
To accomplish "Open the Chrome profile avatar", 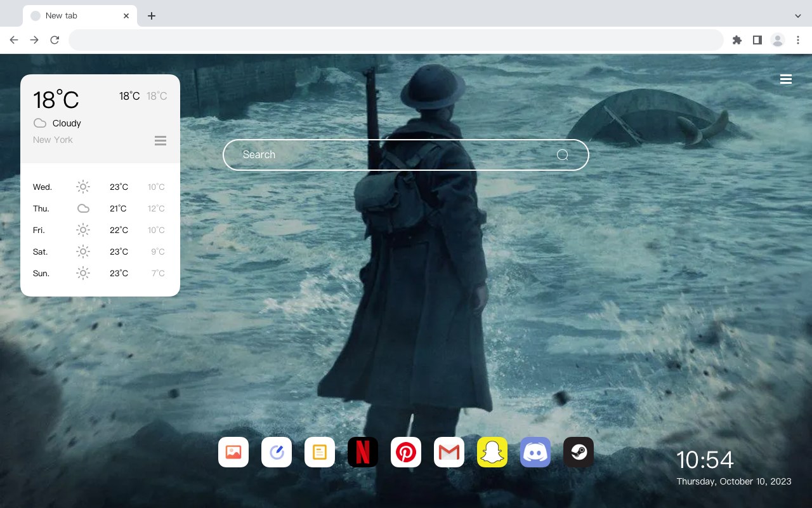I will click(778, 40).
